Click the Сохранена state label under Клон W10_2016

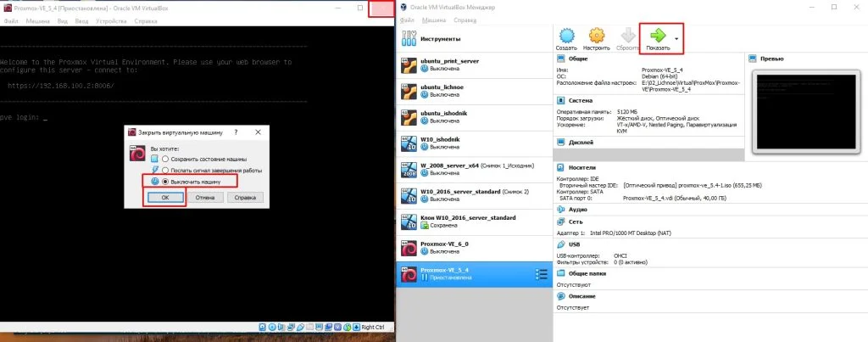point(443,226)
